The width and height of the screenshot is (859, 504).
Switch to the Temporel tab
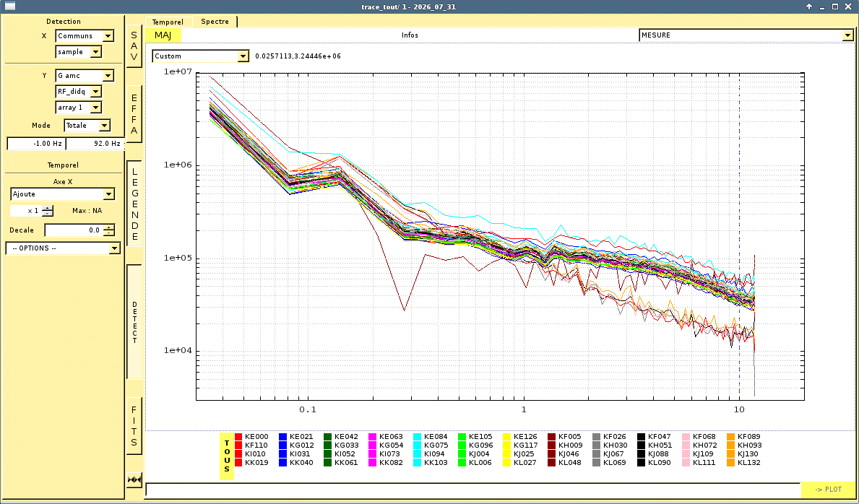168,22
